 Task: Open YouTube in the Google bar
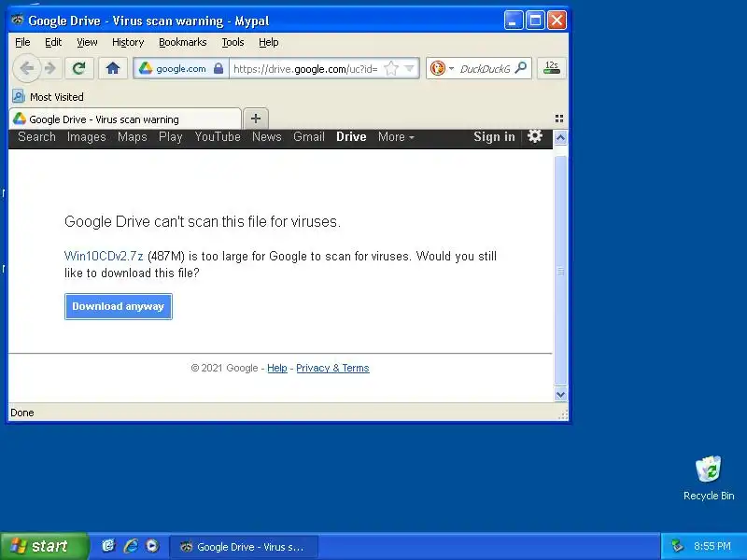[x=218, y=137]
